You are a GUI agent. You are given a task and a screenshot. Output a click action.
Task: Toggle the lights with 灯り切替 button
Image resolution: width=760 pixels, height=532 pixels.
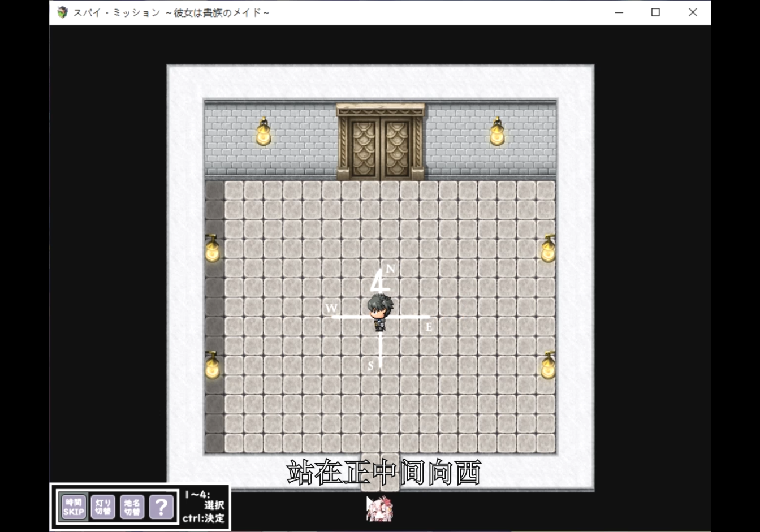pyautogui.click(x=103, y=507)
